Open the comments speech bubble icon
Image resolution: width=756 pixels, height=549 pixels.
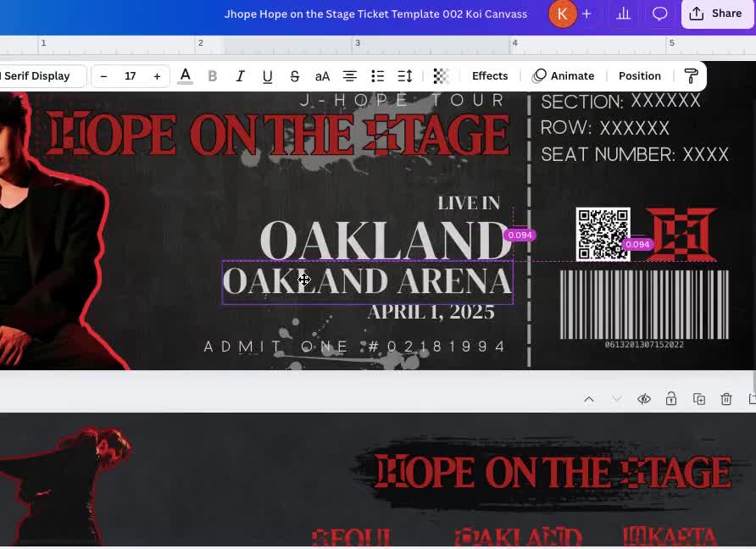click(x=659, y=14)
